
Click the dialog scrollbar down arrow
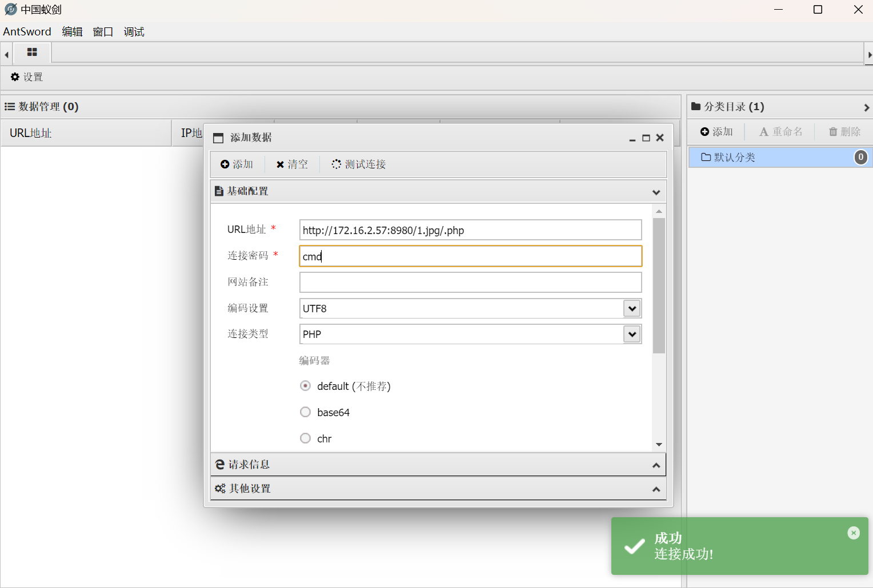659,444
